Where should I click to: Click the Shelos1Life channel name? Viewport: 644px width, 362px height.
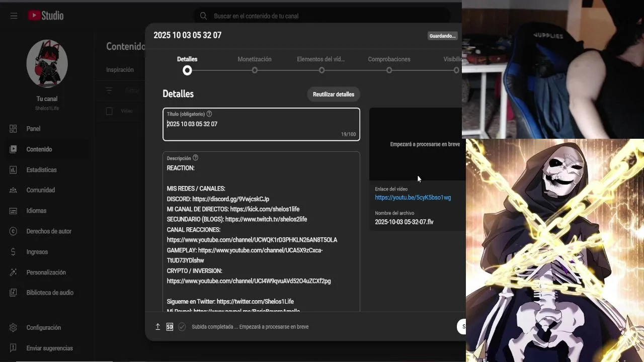[x=47, y=108]
